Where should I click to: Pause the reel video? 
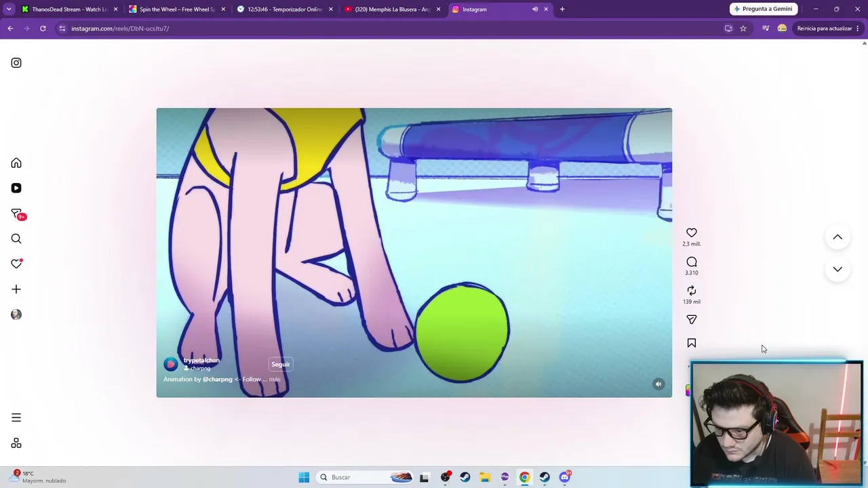[414, 252]
